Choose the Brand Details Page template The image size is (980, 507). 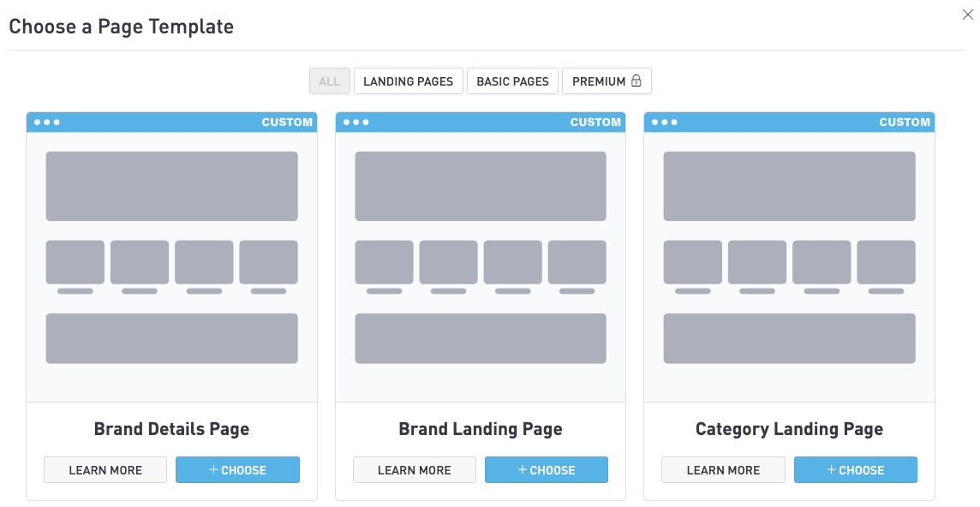(x=237, y=470)
